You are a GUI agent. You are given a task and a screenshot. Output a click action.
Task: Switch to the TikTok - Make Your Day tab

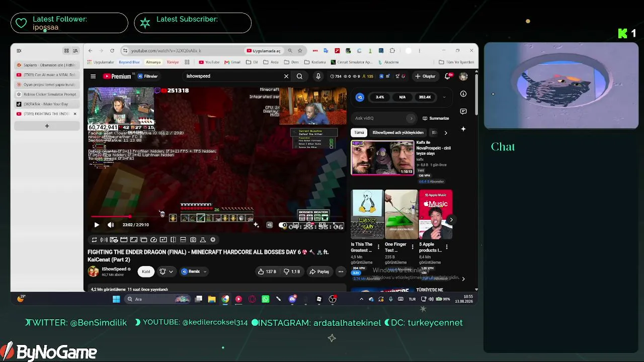[47, 104]
